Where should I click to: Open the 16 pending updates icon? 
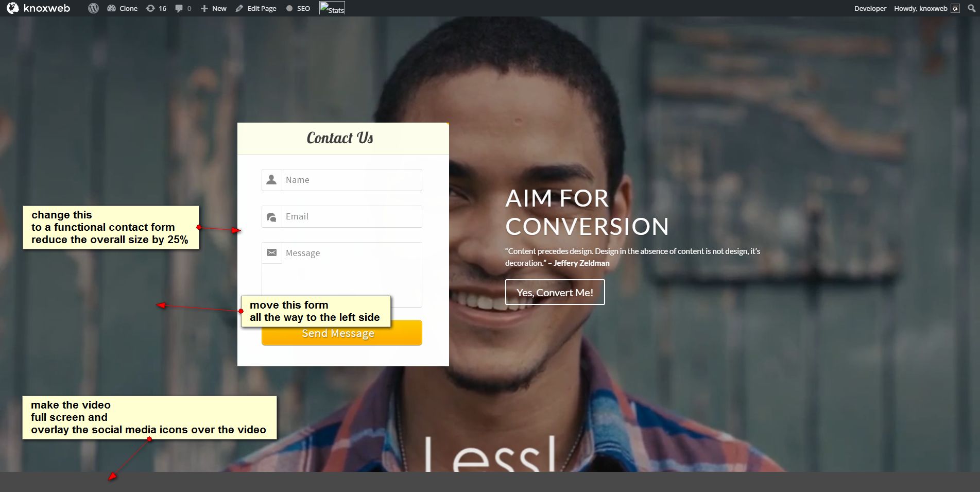pyautogui.click(x=150, y=8)
